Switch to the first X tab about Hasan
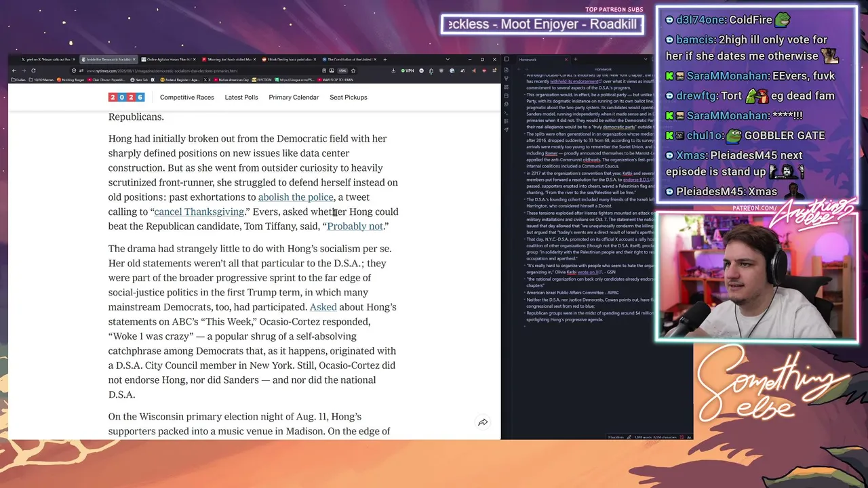 [48, 60]
